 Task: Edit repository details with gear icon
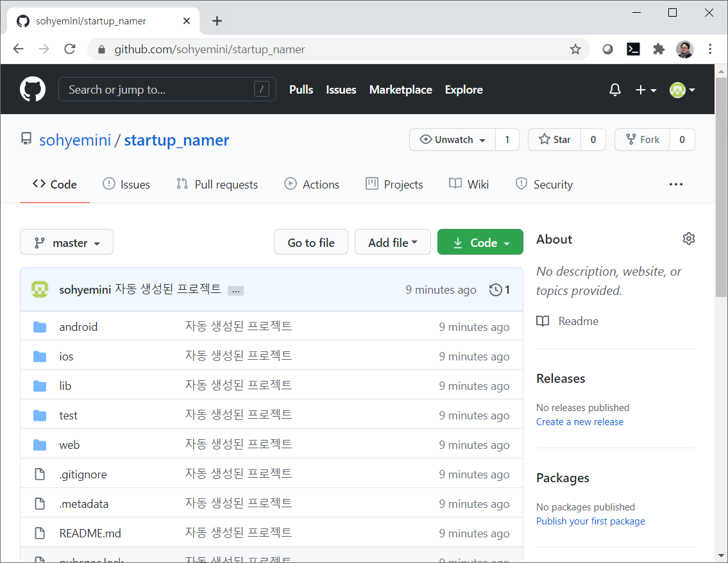pos(688,239)
